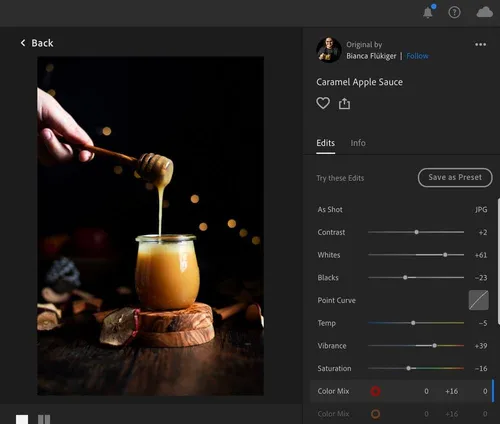The height and width of the screenshot is (424, 500).
Task: Share the Caramel Apple Sauce edit
Action: tap(344, 104)
